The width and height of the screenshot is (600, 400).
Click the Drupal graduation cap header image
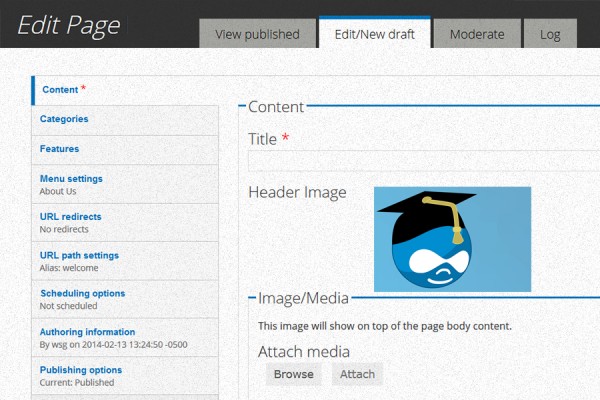tap(452, 238)
